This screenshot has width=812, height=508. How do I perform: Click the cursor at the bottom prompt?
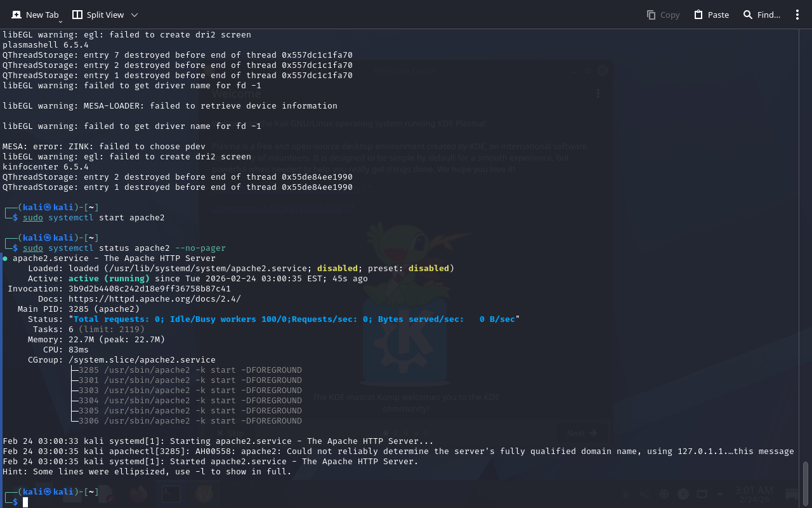(26, 502)
